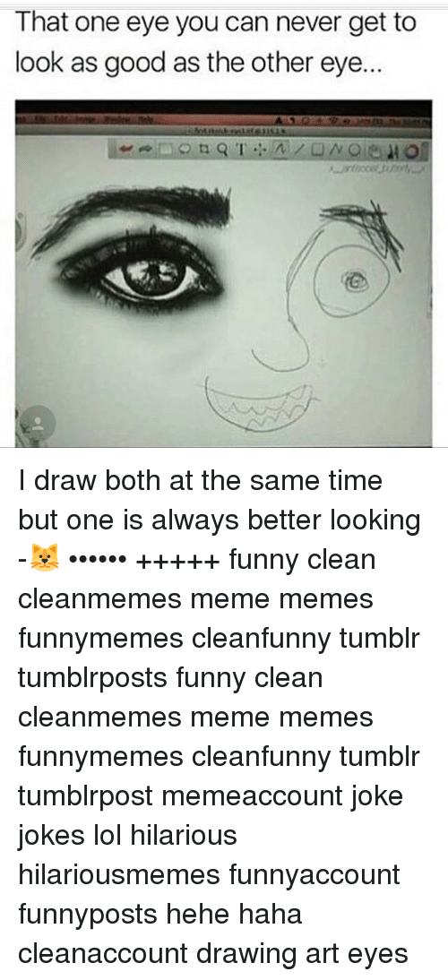Image resolution: width=448 pixels, height=980 pixels.
Task: Select the lasso selection tool
Action: [x=185, y=149]
